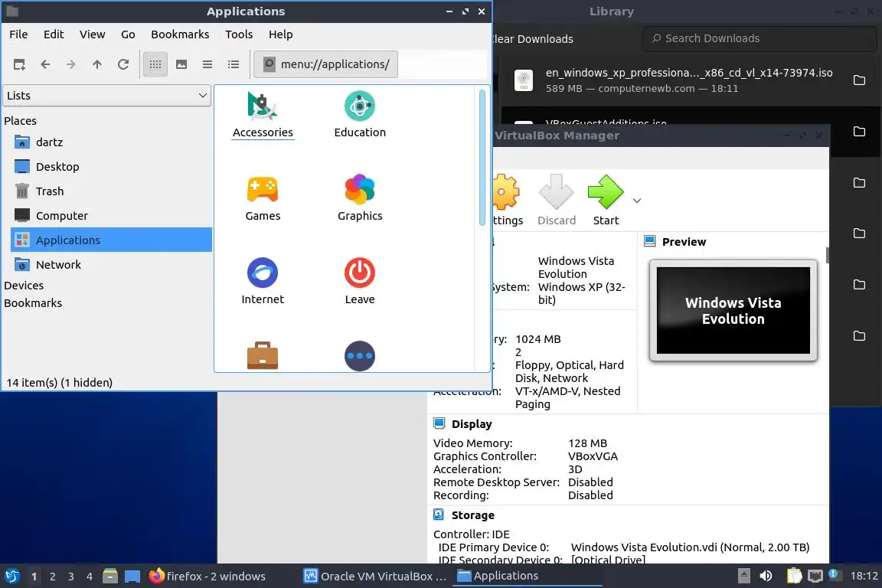Click Applications taskbar window button
This screenshot has height=588, width=882.
(x=527, y=577)
